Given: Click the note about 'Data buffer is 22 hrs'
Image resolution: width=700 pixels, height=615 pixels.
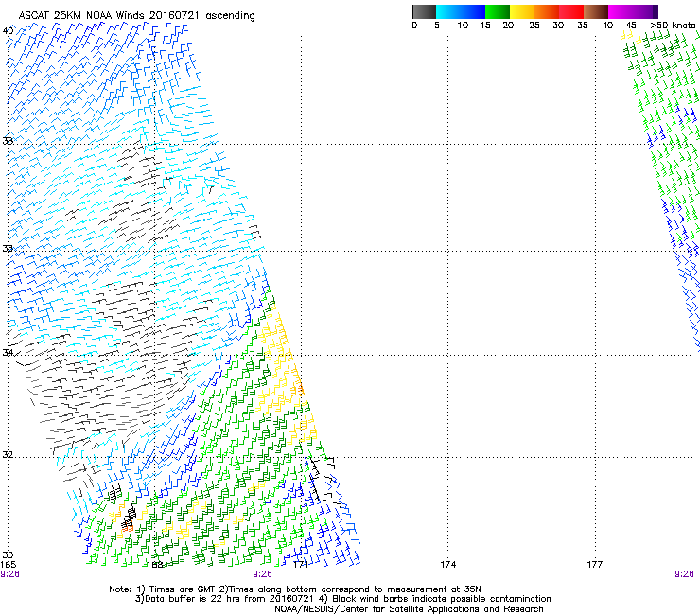Looking at the screenshot, I should click(342, 599).
